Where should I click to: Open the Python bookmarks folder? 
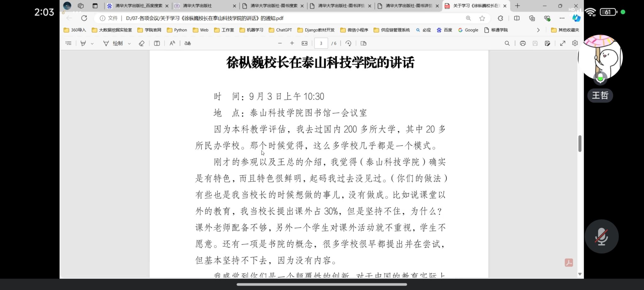pyautogui.click(x=177, y=30)
